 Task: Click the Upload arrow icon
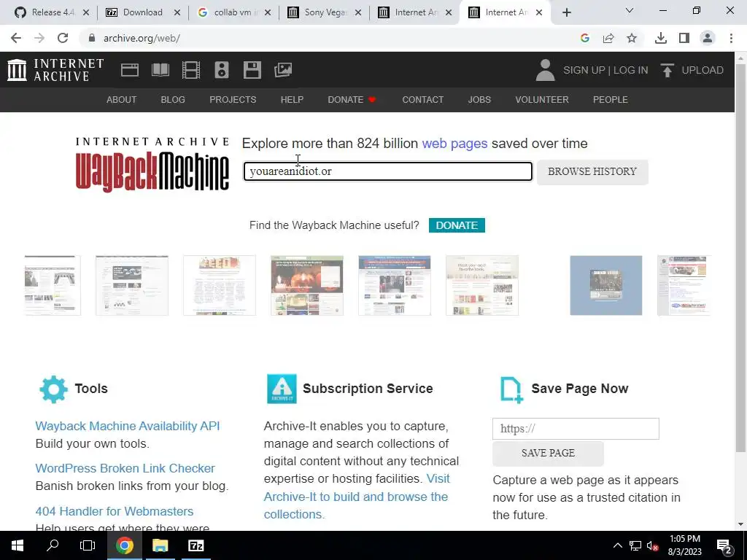[x=667, y=70]
